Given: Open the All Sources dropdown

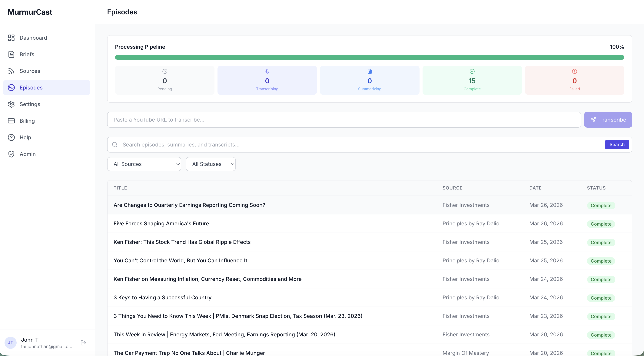Looking at the screenshot, I should click(144, 164).
